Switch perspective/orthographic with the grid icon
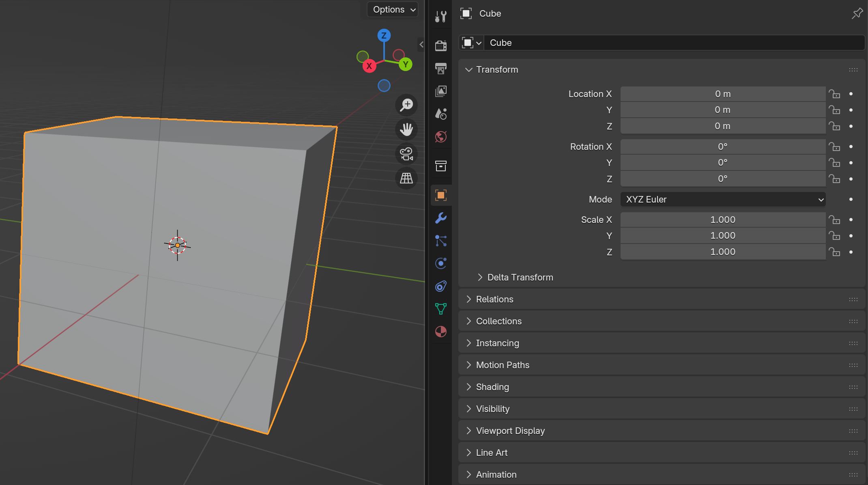Image resolution: width=868 pixels, height=485 pixels. click(x=406, y=178)
